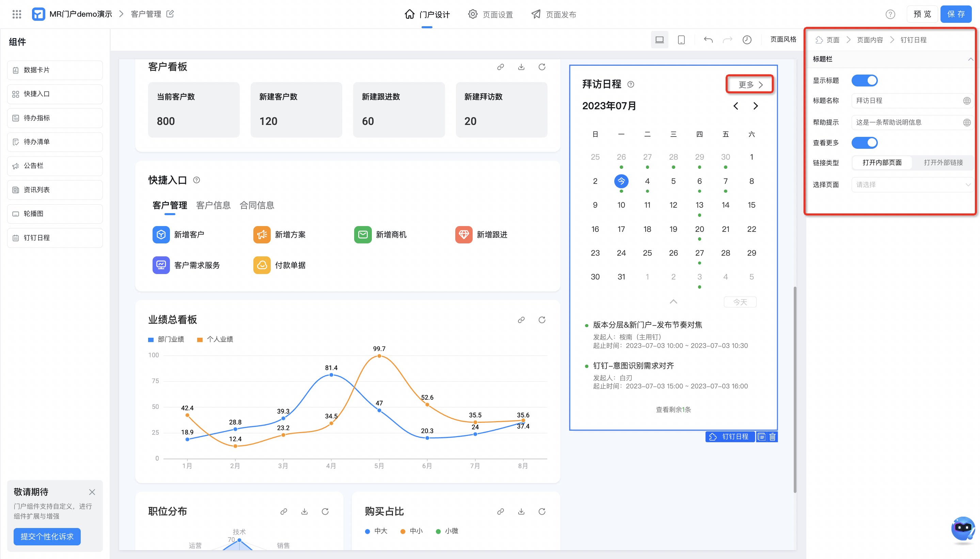Toggle the 显示标题 switch
980x559 pixels.
click(865, 81)
